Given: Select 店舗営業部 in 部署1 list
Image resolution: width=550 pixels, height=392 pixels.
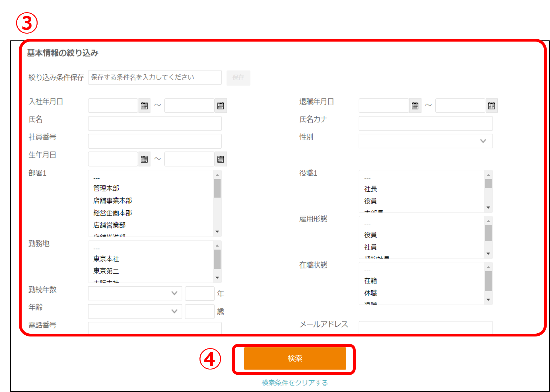Looking at the screenshot, I should tap(109, 225).
